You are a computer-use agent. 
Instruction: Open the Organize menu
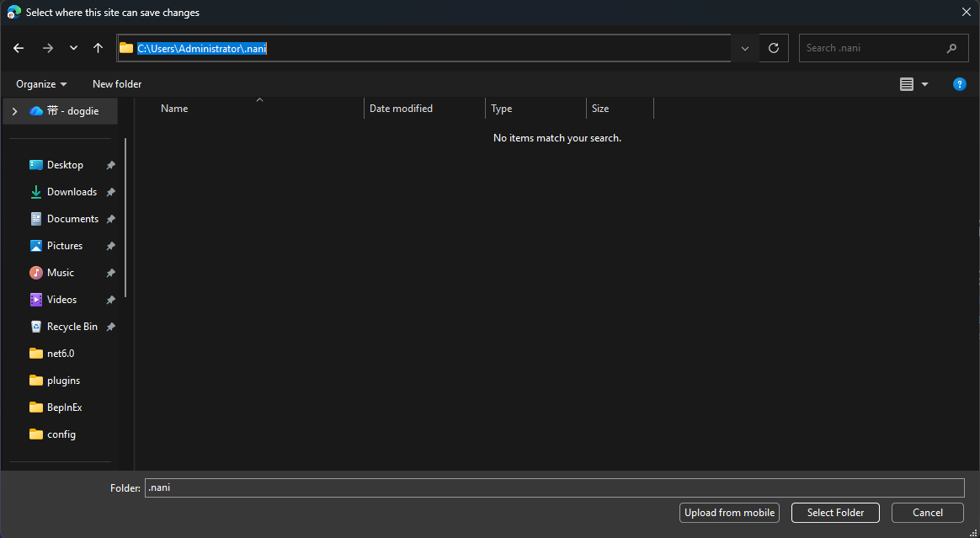coord(41,84)
